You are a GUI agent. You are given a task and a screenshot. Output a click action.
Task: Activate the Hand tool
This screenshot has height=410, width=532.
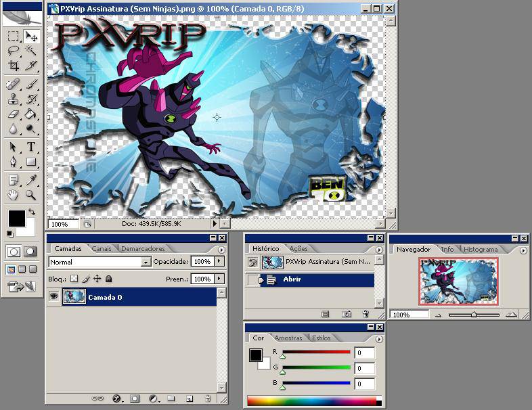tap(14, 195)
